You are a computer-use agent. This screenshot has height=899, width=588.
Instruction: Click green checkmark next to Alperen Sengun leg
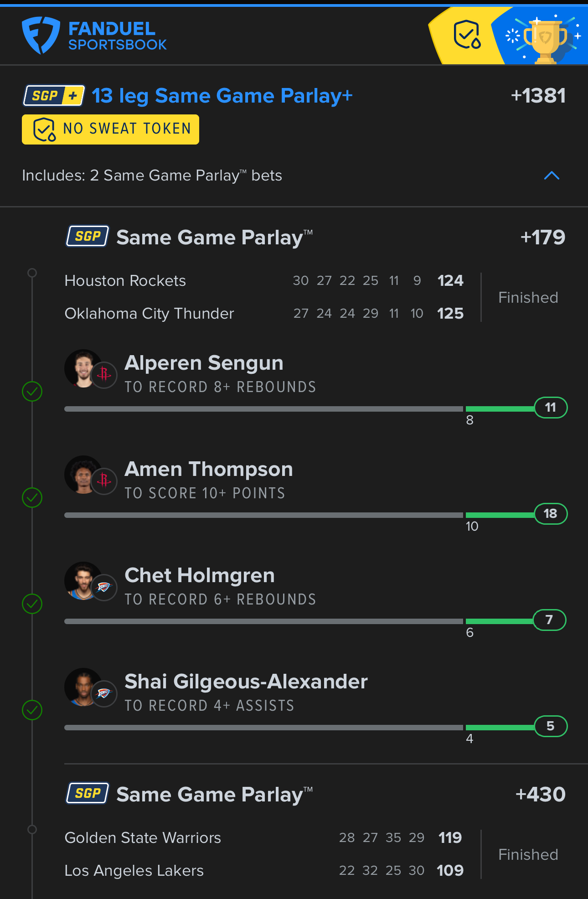(x=32, y=391)
